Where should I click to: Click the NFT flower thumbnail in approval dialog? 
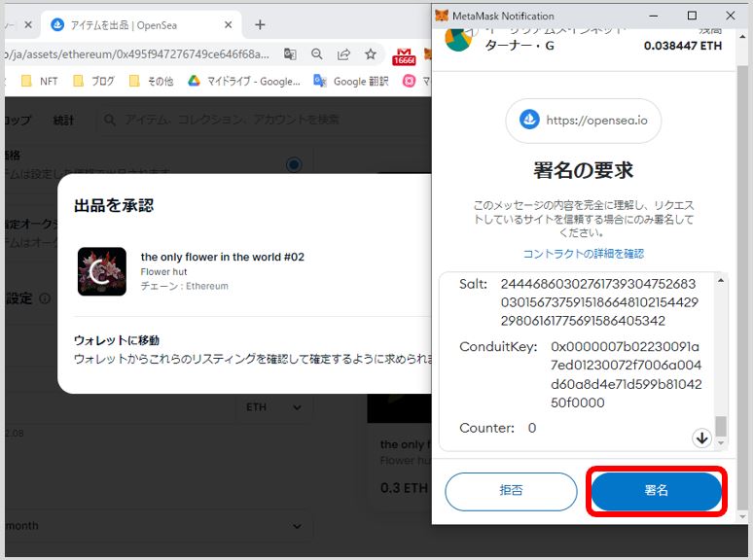[102, 271]
